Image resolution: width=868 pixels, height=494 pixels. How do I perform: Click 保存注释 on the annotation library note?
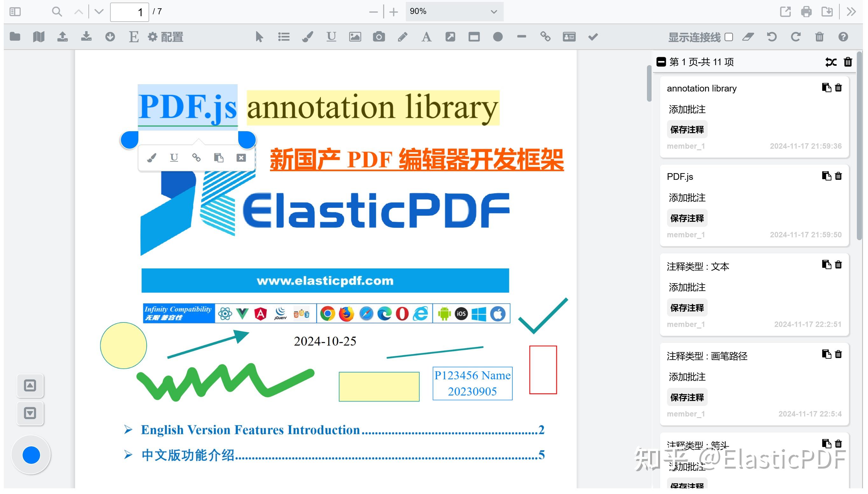pyautogui.click(x=687, y=129)
